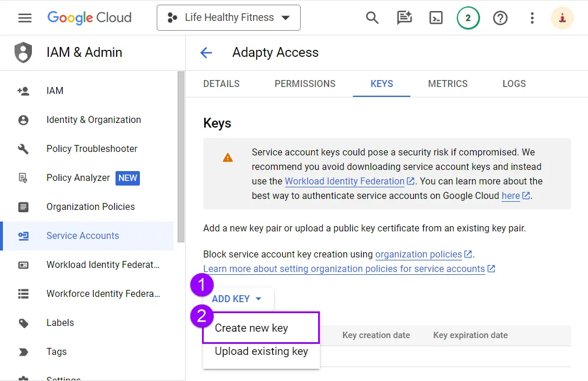Click the Google Cloud logo
The width and height of the screenshot is (588, 381).
pos(89,18)
